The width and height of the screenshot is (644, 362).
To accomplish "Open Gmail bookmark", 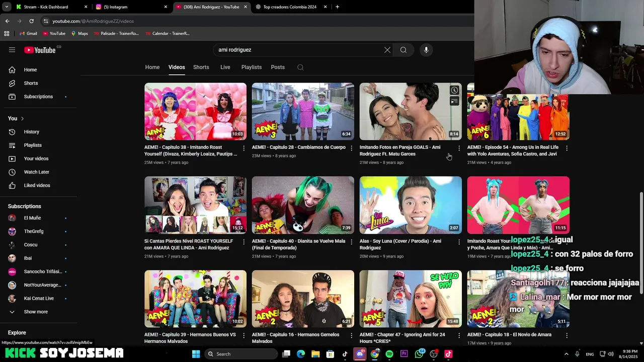I will pyautogui.click(x=28, y=34).
